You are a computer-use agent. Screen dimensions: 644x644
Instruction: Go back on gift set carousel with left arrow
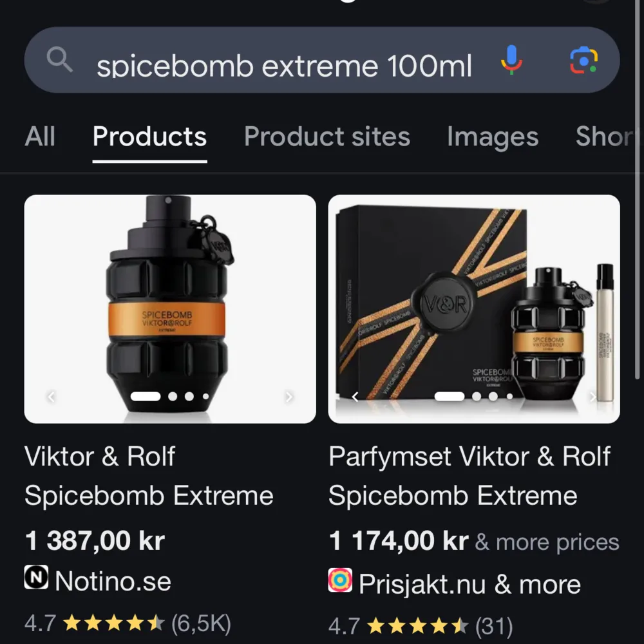[355, 397]
